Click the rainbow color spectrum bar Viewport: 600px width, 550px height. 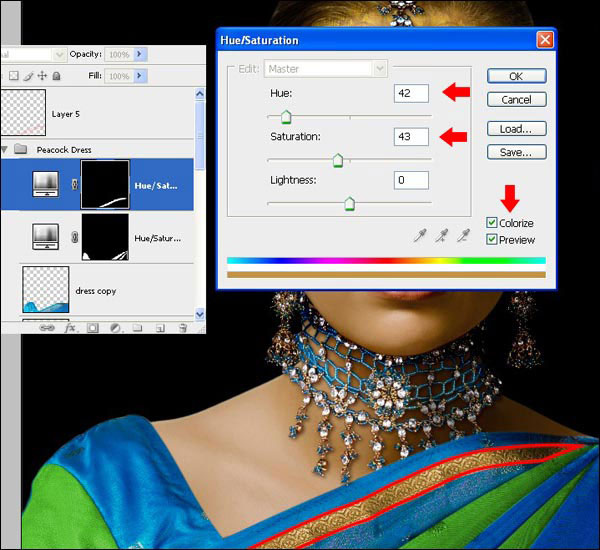click(386, 261)
